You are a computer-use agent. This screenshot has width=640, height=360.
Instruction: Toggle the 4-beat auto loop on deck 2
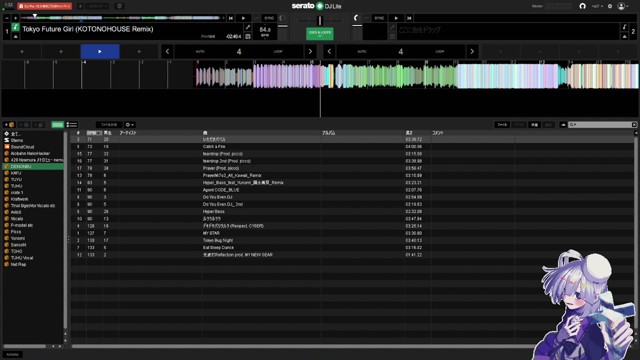tap(400, 51)
